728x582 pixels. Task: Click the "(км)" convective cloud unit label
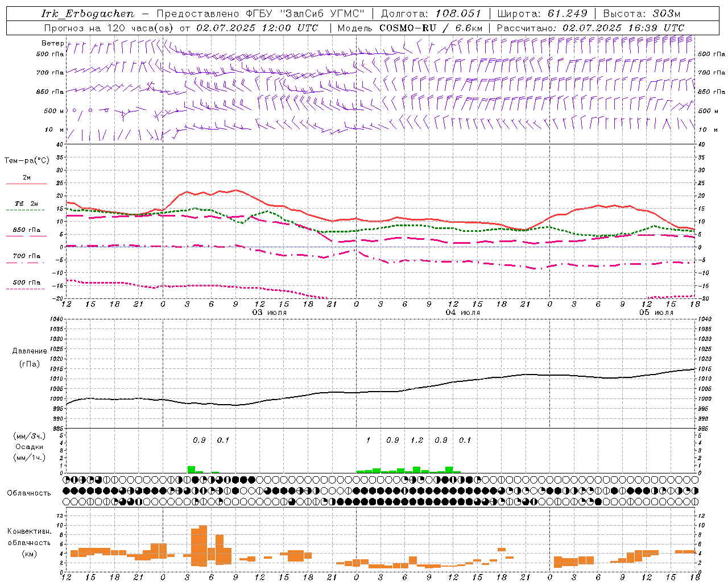point(30,554)
